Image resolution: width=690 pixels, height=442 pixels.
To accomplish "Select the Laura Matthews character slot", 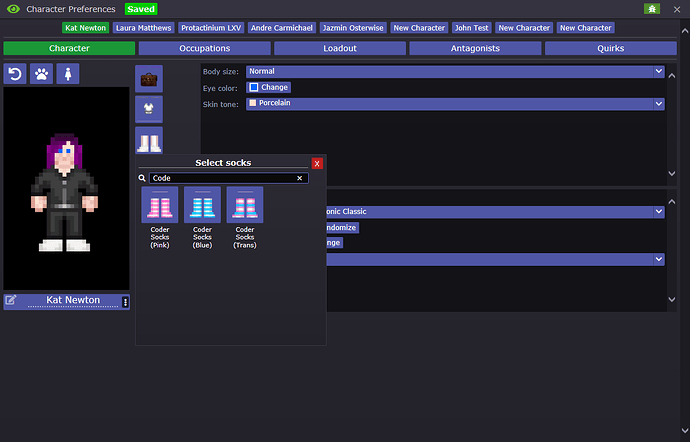I will coord(143,28).
